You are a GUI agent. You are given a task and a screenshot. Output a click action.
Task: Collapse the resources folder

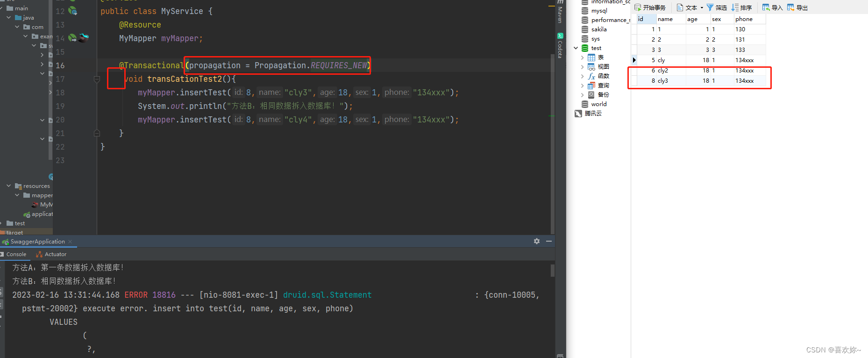tap(9, 186)
